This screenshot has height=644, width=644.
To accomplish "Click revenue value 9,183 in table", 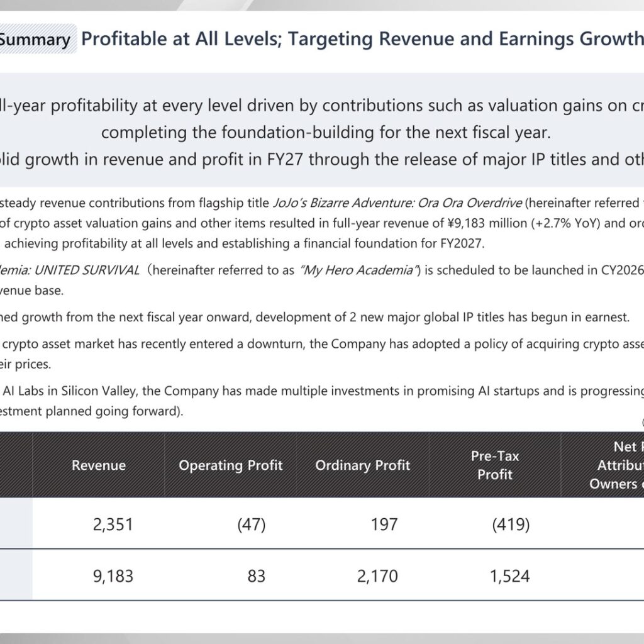I will pos(113,576).
